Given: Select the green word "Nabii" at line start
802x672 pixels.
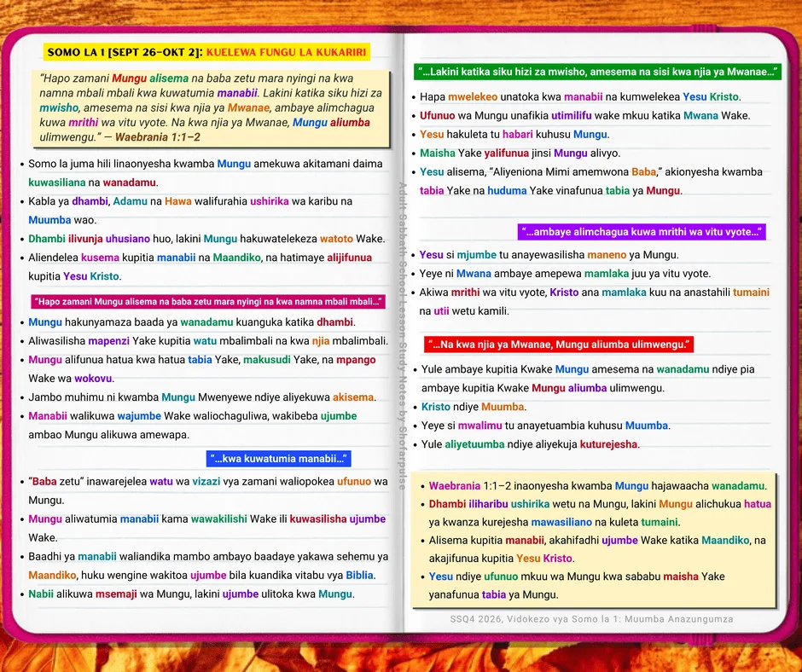Looking at the screenshot, I should click(41, 594).
